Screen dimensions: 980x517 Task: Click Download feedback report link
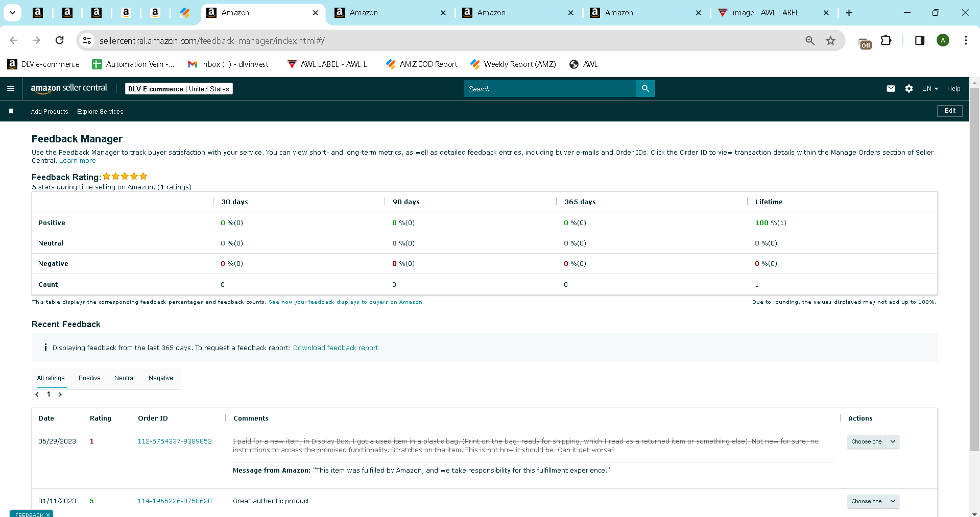coord(336,348)
